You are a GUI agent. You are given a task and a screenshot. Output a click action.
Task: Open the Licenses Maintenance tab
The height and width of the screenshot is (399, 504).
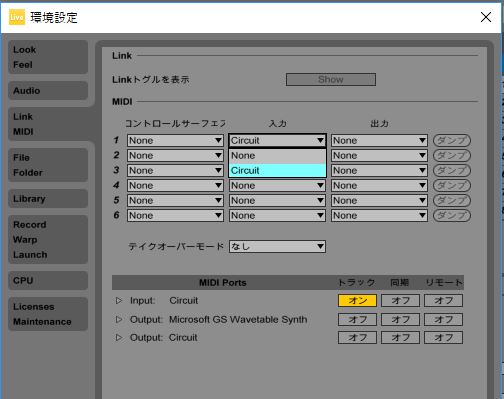click(x=48, y=314)
